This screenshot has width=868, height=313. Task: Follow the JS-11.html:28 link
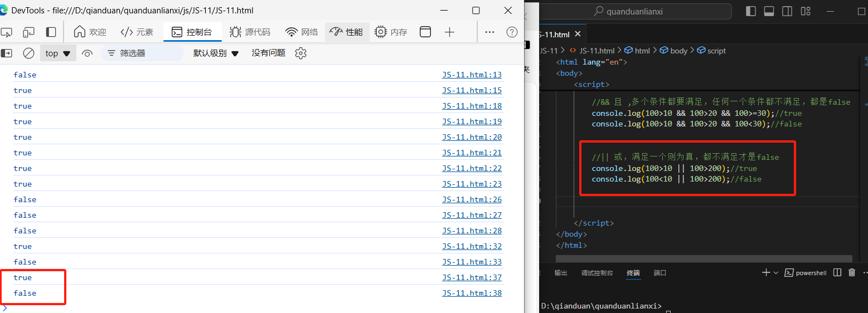(472, 231)
